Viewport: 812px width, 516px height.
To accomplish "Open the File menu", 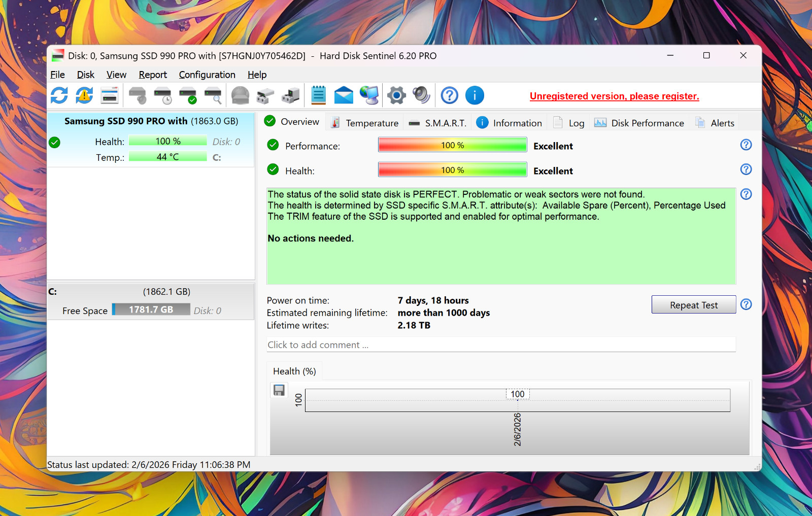I will pyautogui.click(x=57, y=75).
